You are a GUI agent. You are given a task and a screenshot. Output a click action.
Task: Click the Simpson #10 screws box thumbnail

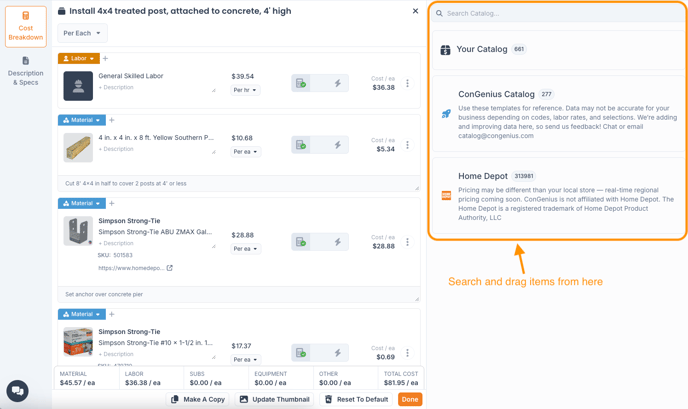[78, 341]
